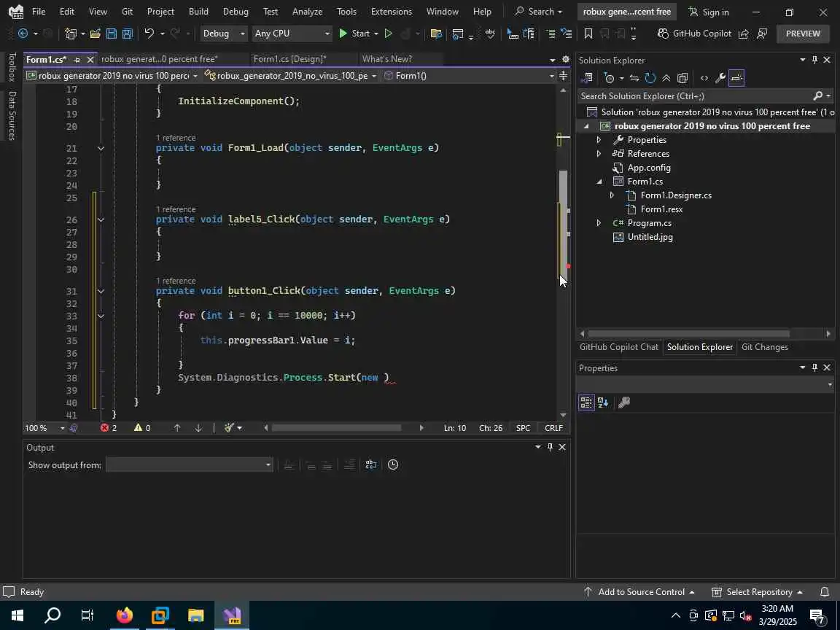840x630 pixels.
Task: Click the Open File folder icon
Action: [96, 34]
